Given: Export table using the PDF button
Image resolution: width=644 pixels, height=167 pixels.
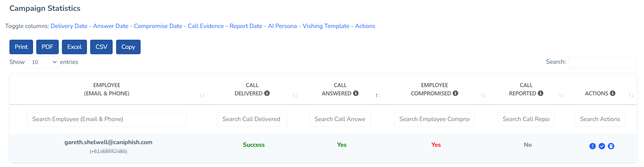Looking at the screenshot, I should [x=47, y=47].
